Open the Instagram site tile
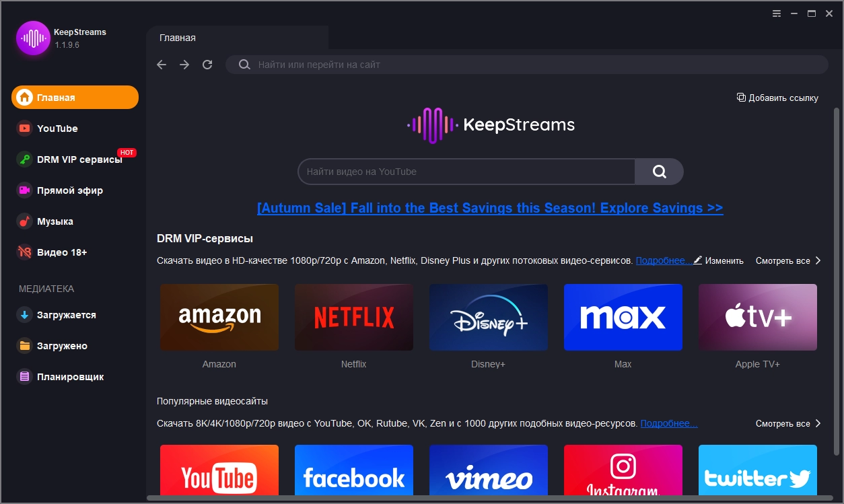The height and width of the screenshot is (504, 844). pyautogui.click(x=623, y=470)
